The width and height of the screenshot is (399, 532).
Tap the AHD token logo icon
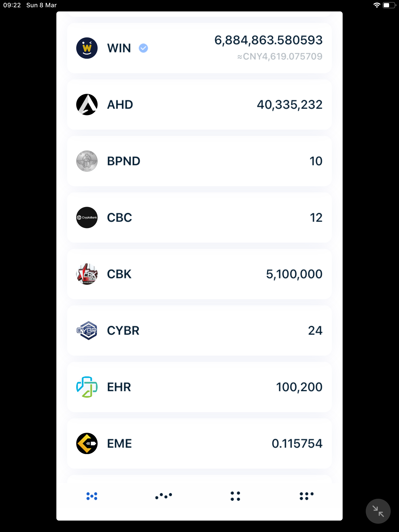point(87,104)
